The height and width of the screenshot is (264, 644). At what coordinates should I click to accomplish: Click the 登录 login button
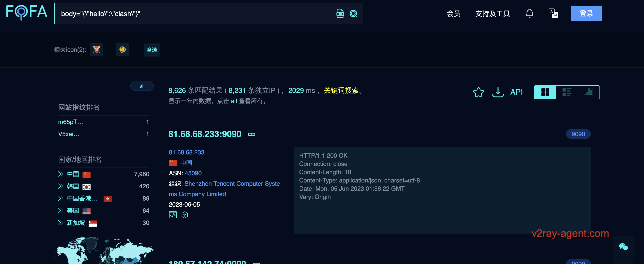point(586,13)
